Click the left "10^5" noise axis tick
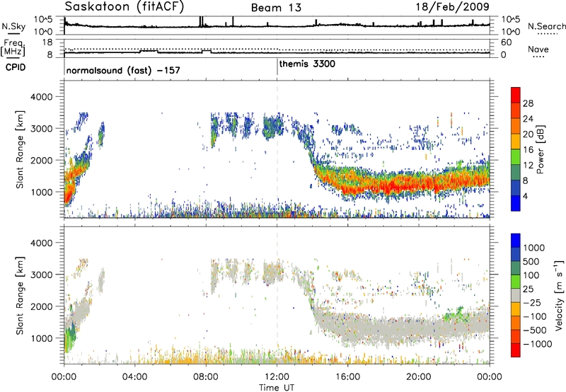Screen dimensions: 566x392 44,20
